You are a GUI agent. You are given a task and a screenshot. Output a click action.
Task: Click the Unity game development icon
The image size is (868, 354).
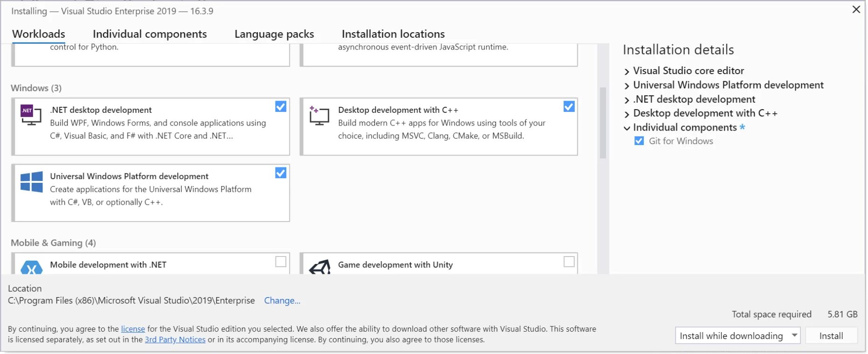320,267
